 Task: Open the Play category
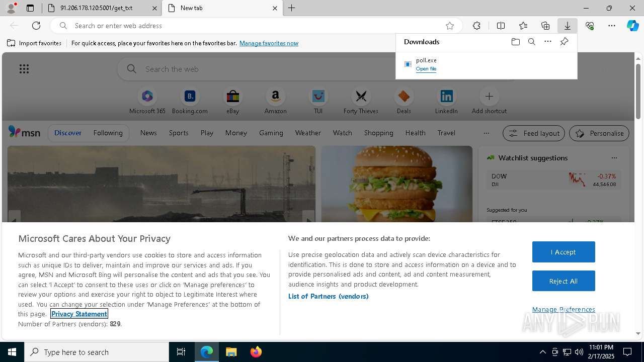click(x=207, y=133)
